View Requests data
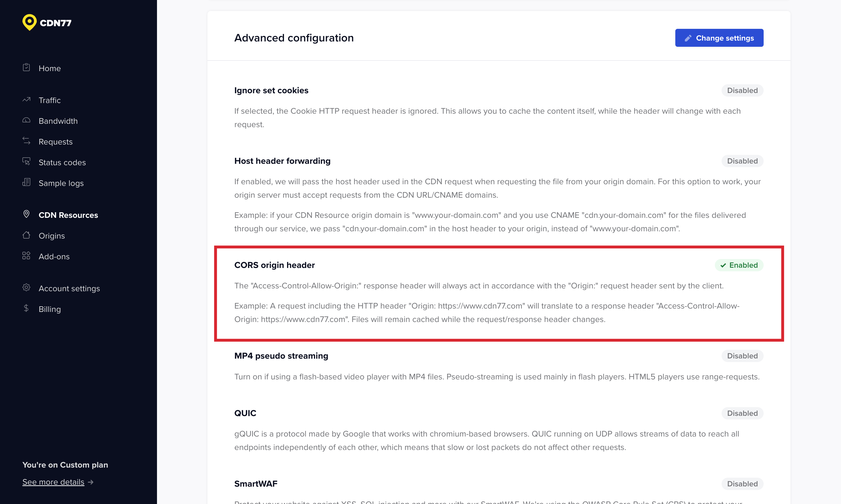 click(x=55, y=142)
